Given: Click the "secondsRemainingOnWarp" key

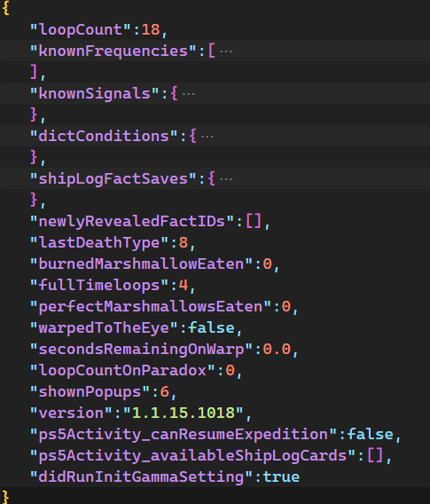Looking at the screenshot, I should (x=141, y=349).
